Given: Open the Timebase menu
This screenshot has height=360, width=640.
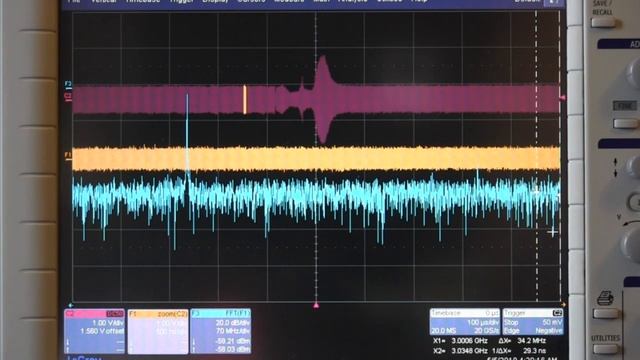Looking at the screenshot, I should [x=143, y=1].
